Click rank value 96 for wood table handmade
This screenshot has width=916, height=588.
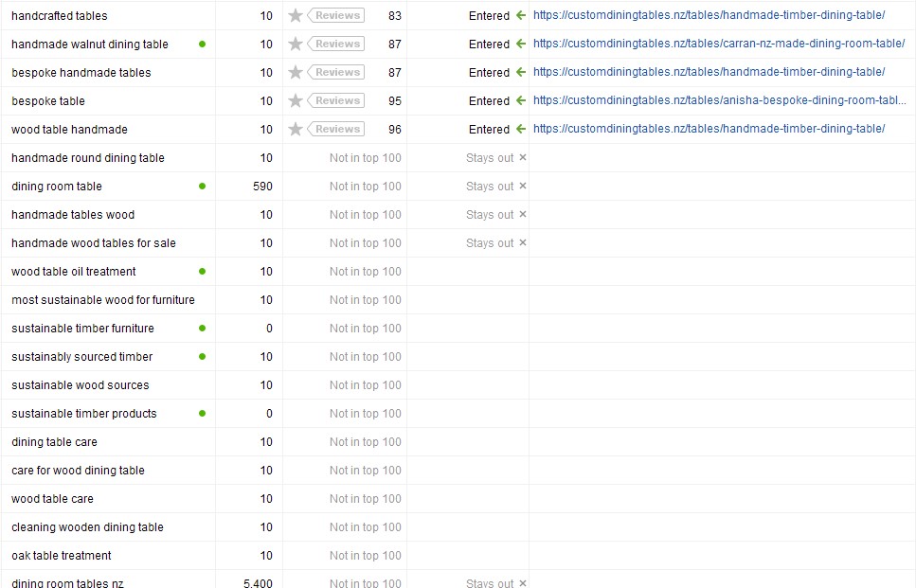(395, 129)
